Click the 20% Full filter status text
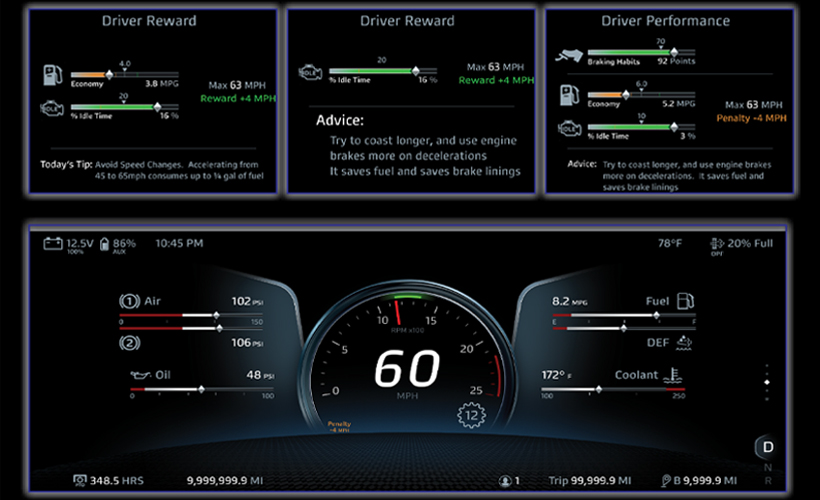Screen dimensions: 820x500 (750, 243)
